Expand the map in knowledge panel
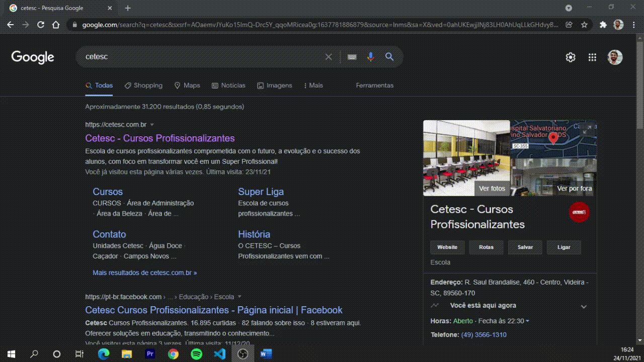Screen dimensions: 644x362 tap(587, 129)
